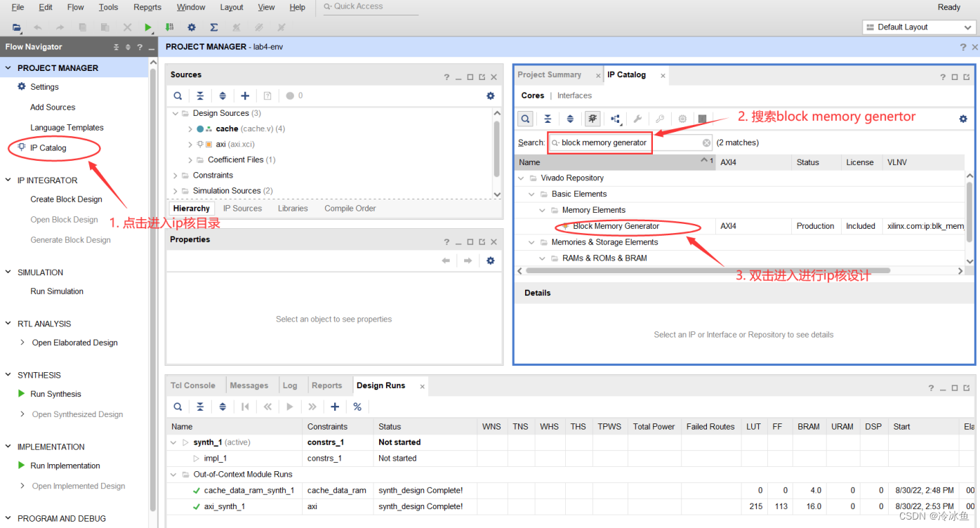Screen dimensions: 980x528
Task: Switch to Tcl Console tab
Action: (194, 385)
